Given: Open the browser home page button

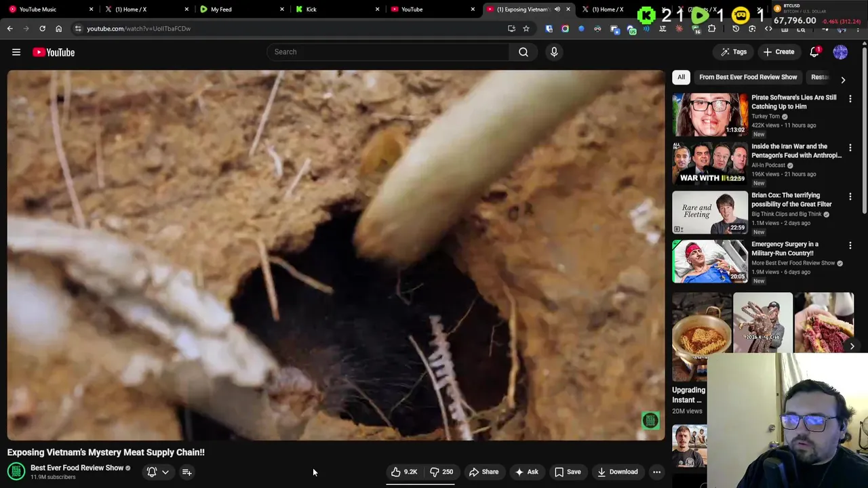Looking at the screenshot, I should tap(58, 28).
